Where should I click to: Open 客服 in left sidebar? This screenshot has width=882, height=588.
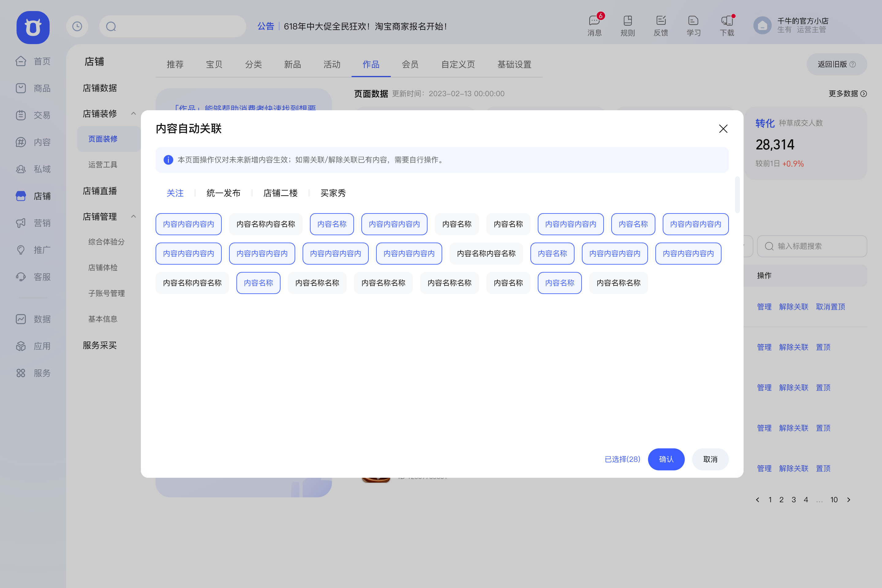pyautogui.click(x=33, y=277)
